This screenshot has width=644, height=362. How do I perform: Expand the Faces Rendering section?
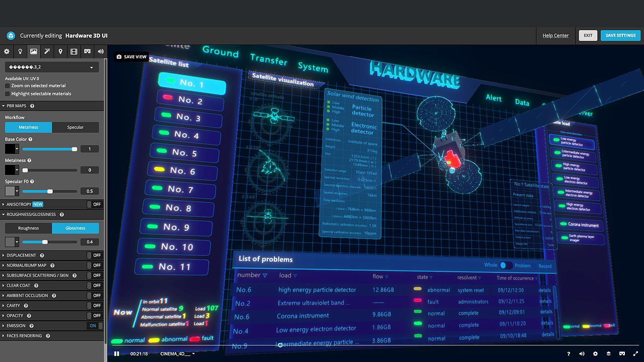point(24,336)
